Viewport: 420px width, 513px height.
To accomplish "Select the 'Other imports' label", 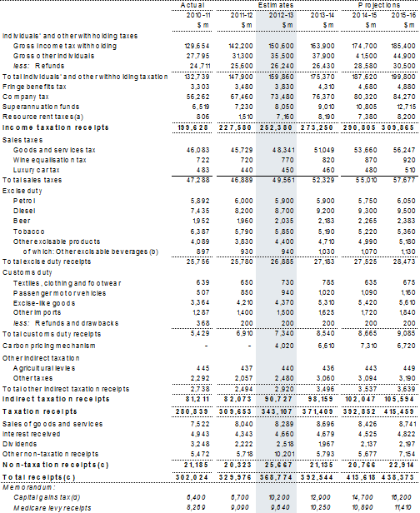I will click(x=37, y=312).
